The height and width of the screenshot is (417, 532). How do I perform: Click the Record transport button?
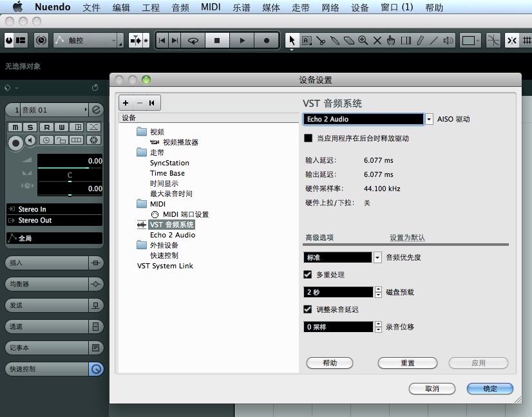point(267,41)
